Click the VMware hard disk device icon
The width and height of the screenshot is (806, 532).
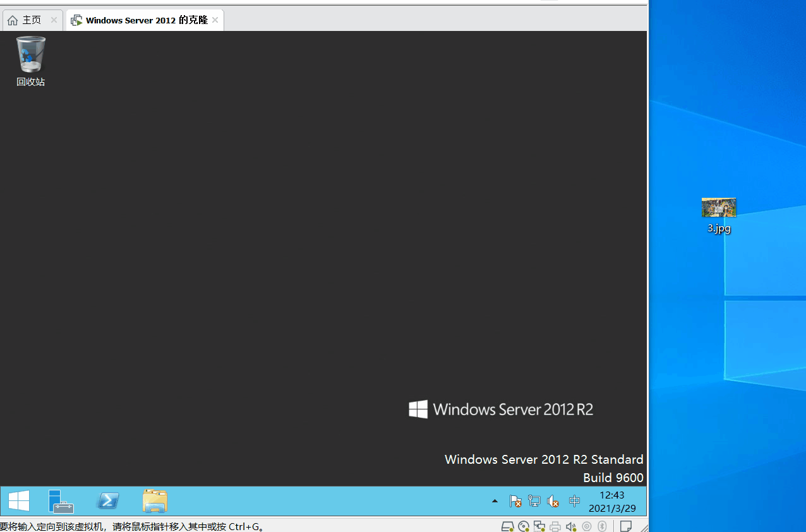(507, 526)
